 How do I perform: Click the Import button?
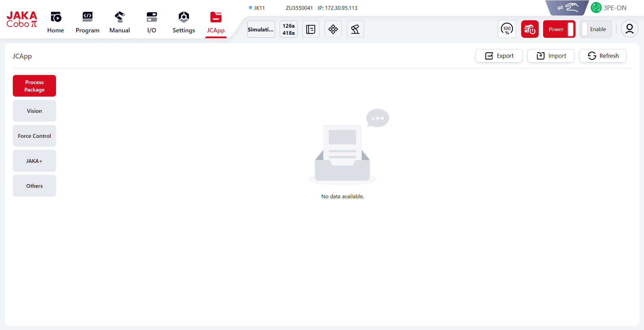tap(551, 56)
